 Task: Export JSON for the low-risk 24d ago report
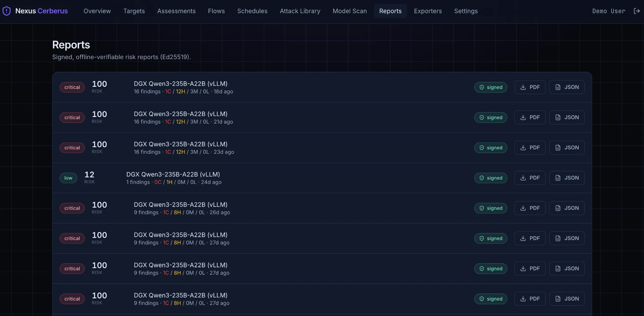(x=567, y=178)
